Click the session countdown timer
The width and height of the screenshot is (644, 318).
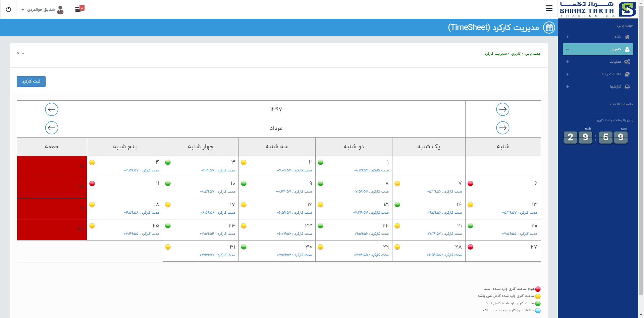coord(596,137)
